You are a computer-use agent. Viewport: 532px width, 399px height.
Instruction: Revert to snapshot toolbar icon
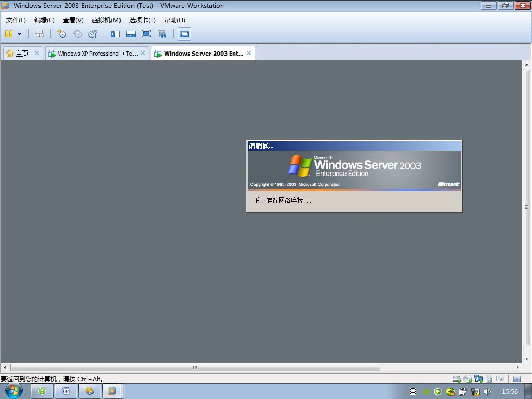(x=77, y=34)
